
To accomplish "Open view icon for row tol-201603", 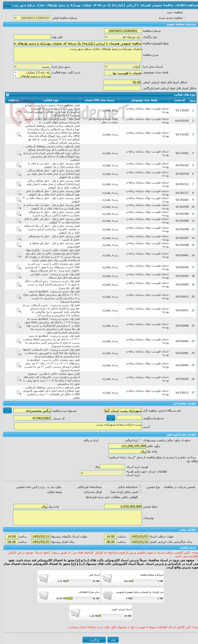I will tap(18, 200).
